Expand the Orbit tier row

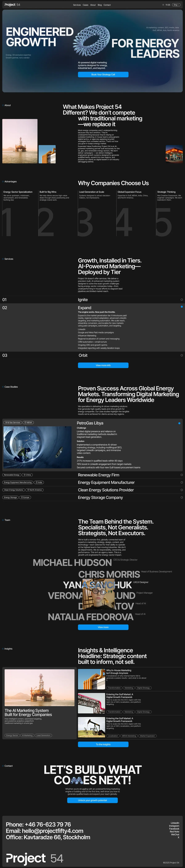[92, 356]
